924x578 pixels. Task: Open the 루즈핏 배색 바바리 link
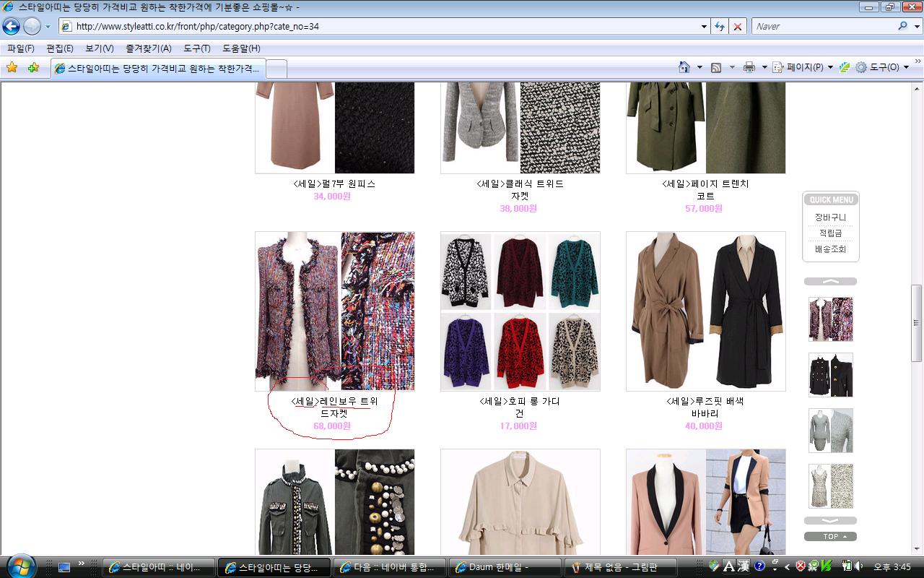(705, 407)
